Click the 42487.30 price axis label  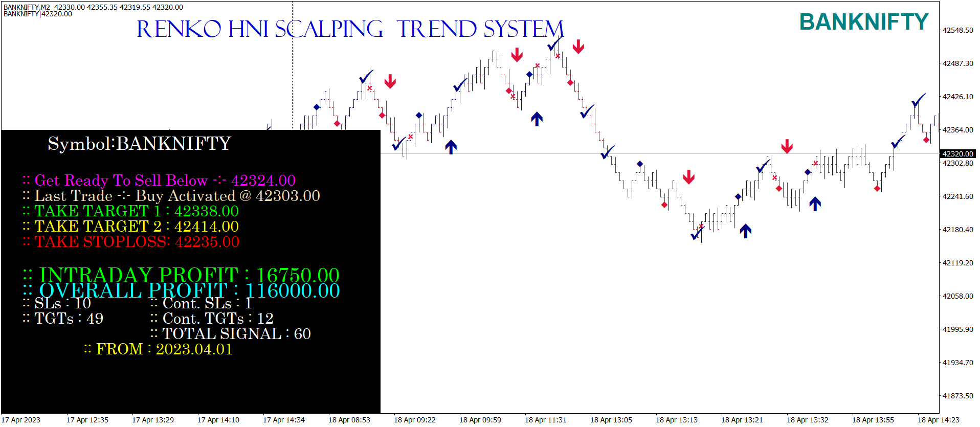pyautogui.click(x=957, y=63)
